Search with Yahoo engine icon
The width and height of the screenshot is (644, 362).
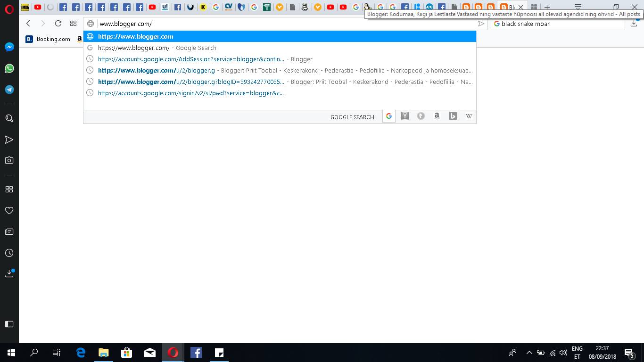pos(405,116)
